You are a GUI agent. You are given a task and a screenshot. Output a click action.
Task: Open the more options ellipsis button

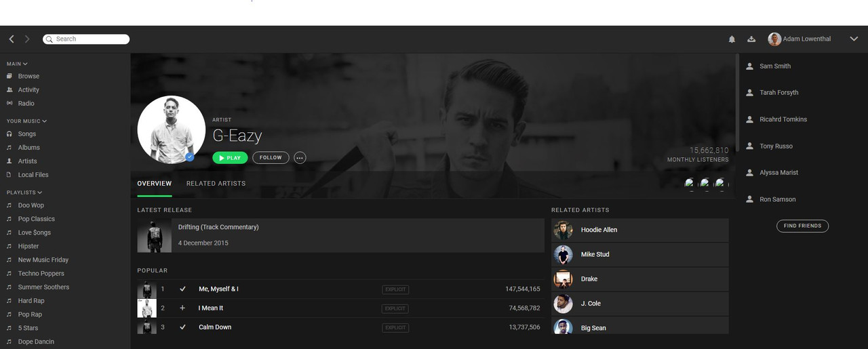pos(300,158)
